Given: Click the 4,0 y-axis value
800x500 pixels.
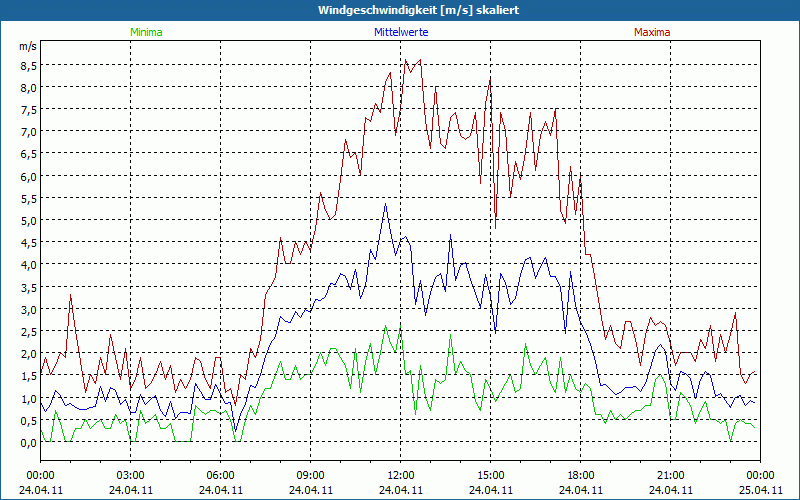Looking at the screenshot, I should tap(29, 265).
